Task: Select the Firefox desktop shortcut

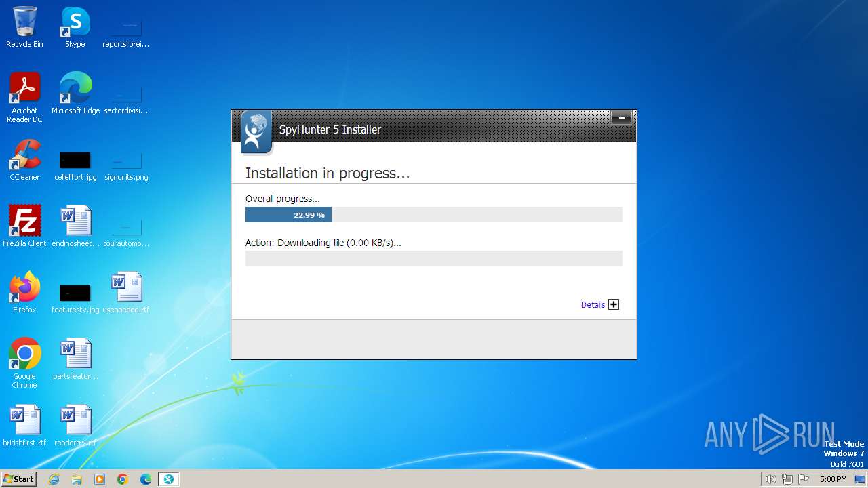Action: tap(24, 293)
